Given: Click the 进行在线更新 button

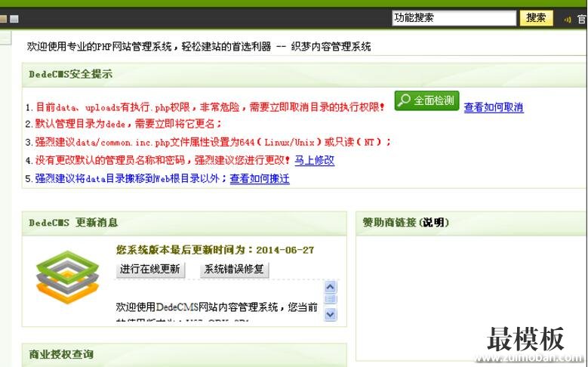Looking at the screenshot, I should click(x=150, y=270).
